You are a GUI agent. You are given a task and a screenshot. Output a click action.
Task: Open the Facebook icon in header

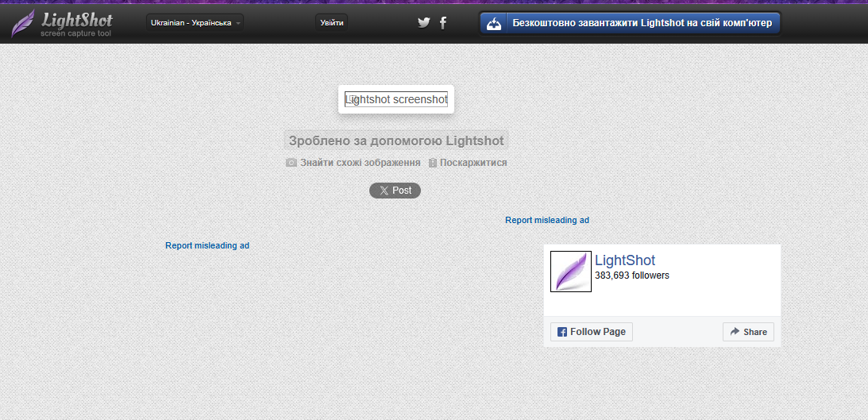pos(443,23)
